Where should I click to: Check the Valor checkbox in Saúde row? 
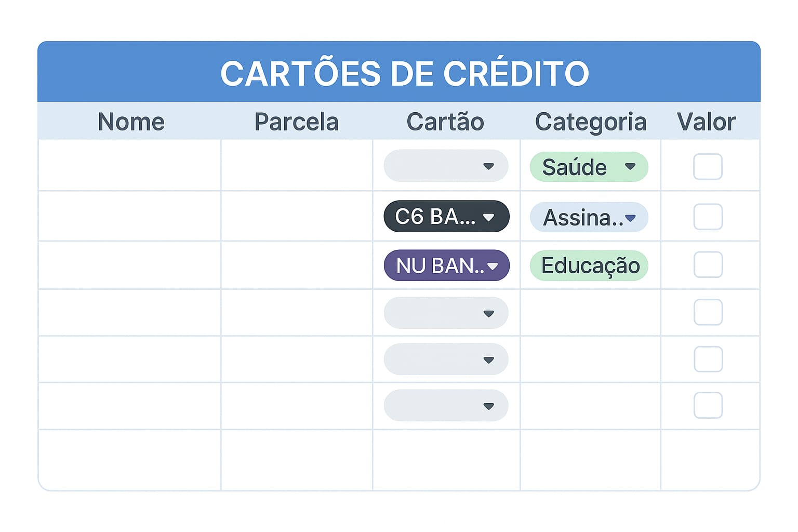[708, 167]
